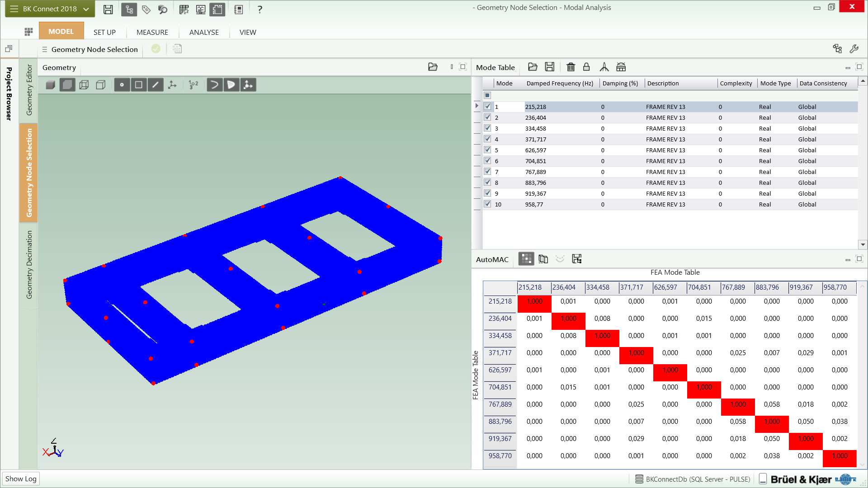Viewport: 868px width, 488px height.
Task: Open folder icon in Geometry panel
Action: point(433,67)
